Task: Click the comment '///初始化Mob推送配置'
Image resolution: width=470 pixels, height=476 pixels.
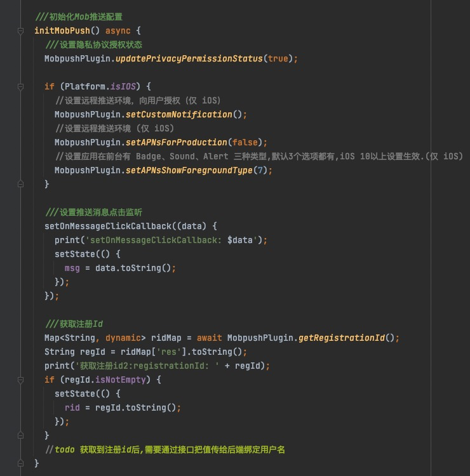Action: click(x=79, y=17)
